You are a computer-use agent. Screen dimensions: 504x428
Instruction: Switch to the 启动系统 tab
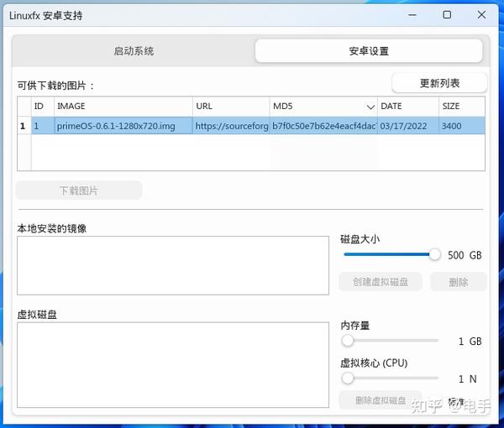click(134, 51)
